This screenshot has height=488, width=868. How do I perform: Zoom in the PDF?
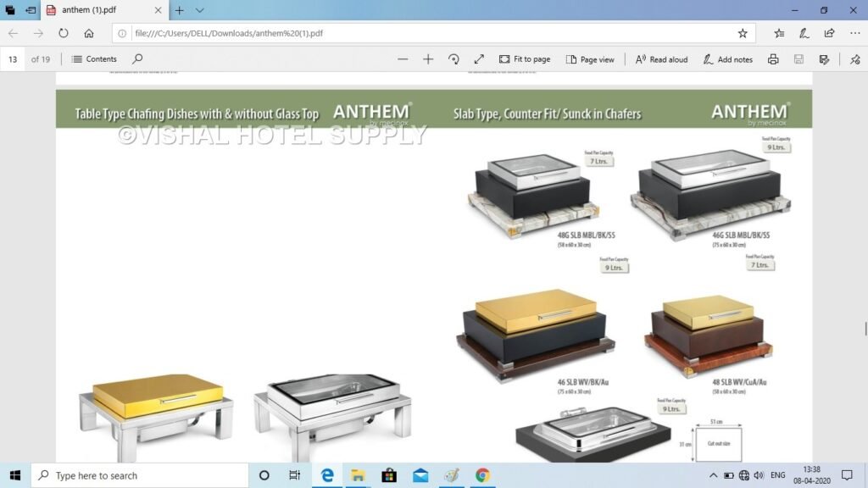point(428,59)
